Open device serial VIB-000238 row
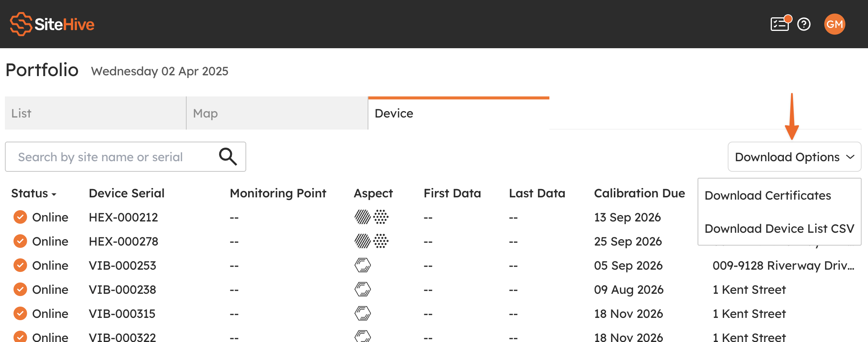868x342 pixels. [x=123, y=290]
